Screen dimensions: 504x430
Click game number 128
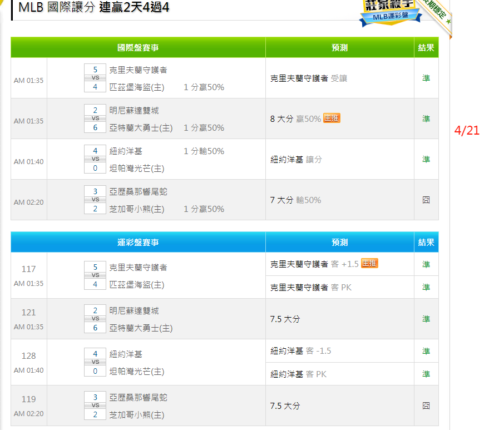[28, 356]
